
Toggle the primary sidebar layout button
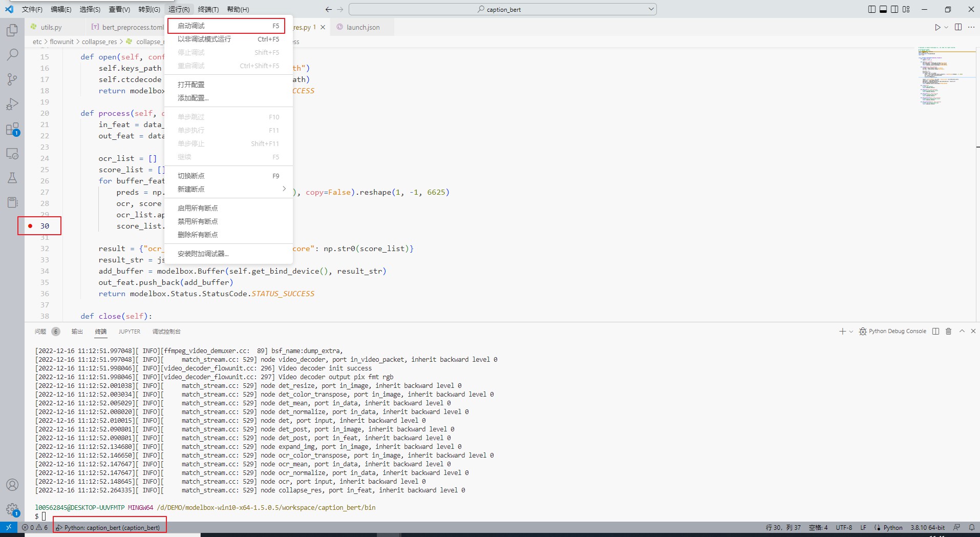[872, 9]
